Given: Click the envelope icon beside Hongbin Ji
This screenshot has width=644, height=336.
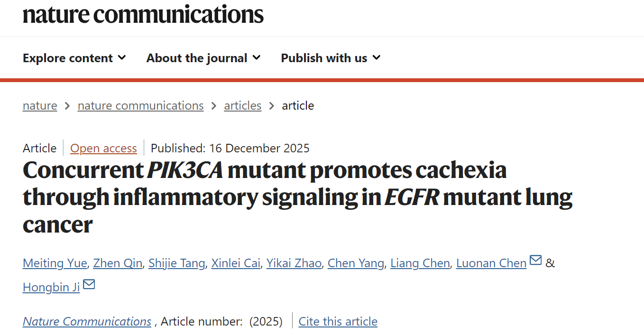Looking at the screenshot, I should (89, 284).
